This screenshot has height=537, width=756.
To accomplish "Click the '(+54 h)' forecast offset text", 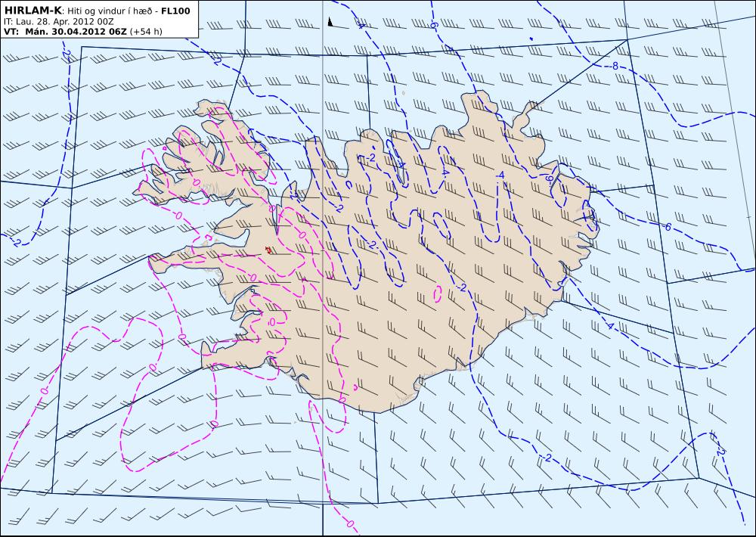I will point(146,32).
